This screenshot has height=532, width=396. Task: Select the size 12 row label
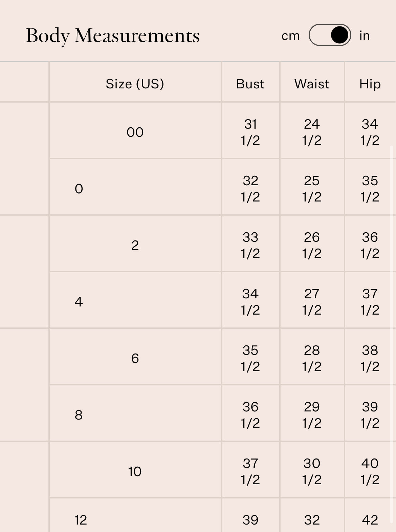coord(81,520)
